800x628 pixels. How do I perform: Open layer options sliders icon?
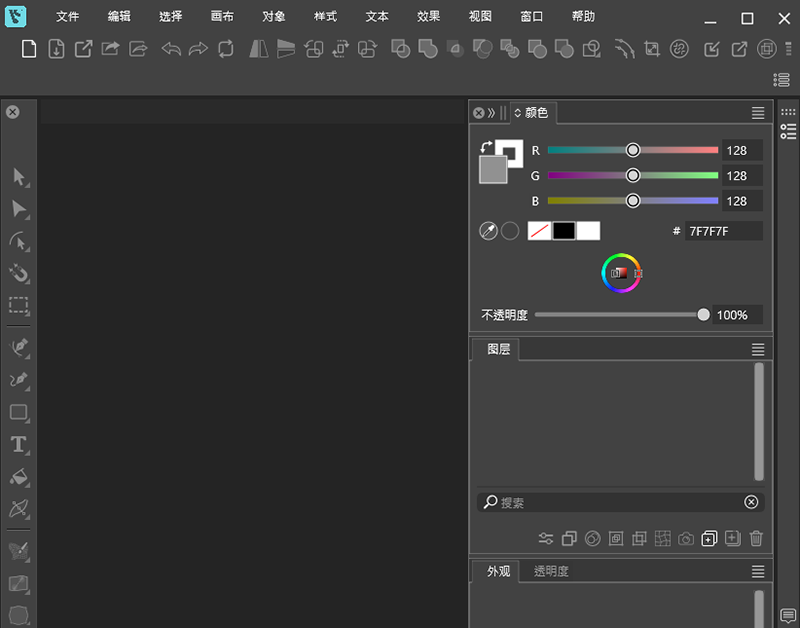546,539
